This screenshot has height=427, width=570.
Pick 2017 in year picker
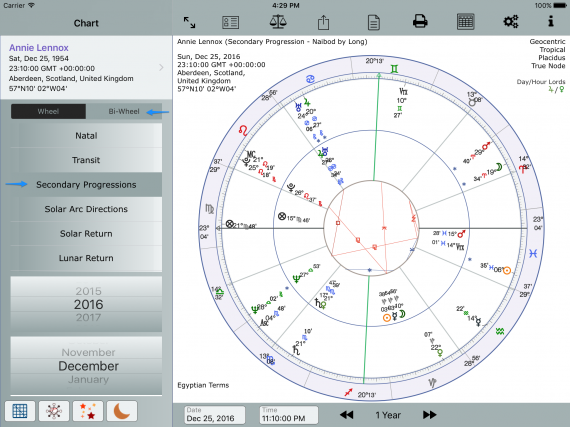(88, 318)
